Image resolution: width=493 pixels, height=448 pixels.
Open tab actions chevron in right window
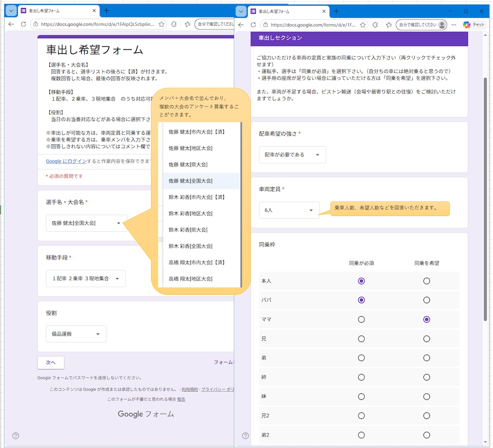point(241,11)
